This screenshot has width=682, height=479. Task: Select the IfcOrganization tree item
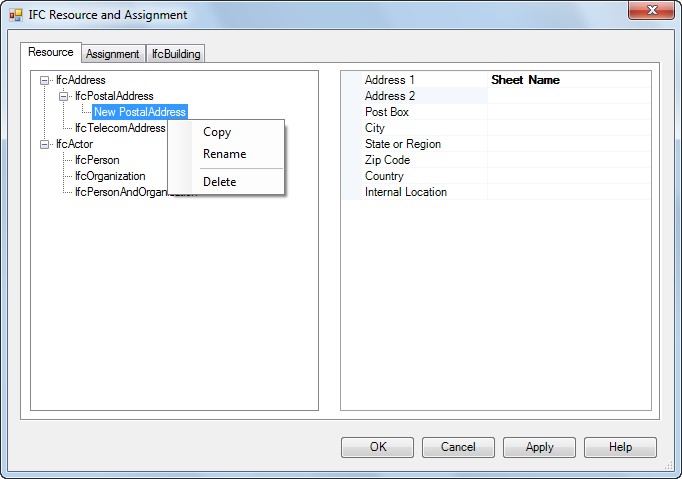coord(110,176)
